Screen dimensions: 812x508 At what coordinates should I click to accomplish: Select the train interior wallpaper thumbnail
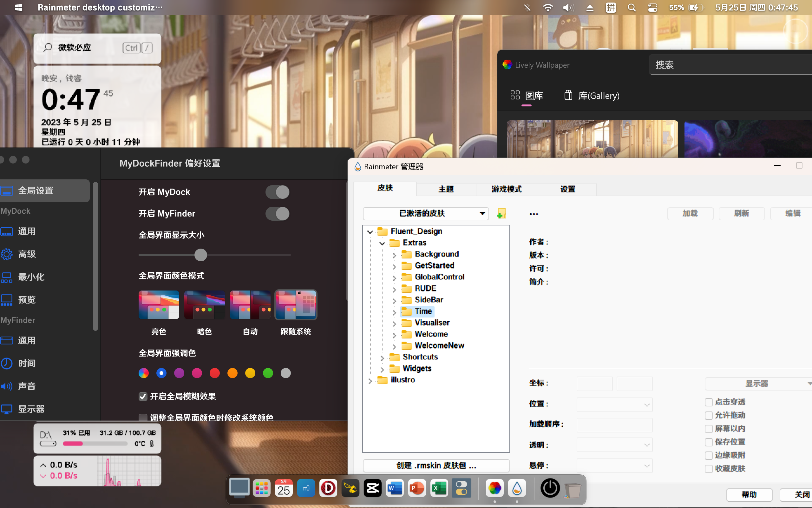[x=592, y=139]
